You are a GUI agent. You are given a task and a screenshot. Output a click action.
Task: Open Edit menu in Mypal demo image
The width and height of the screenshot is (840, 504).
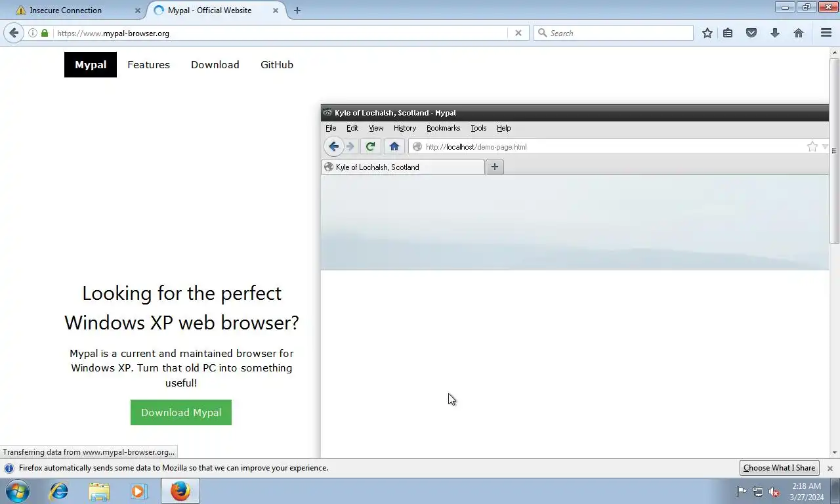(352, 128)
